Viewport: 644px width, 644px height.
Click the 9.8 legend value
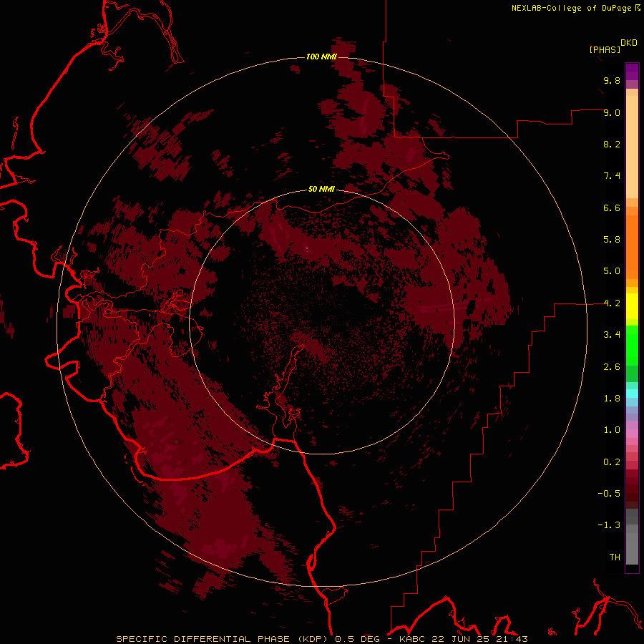(612, 80)
